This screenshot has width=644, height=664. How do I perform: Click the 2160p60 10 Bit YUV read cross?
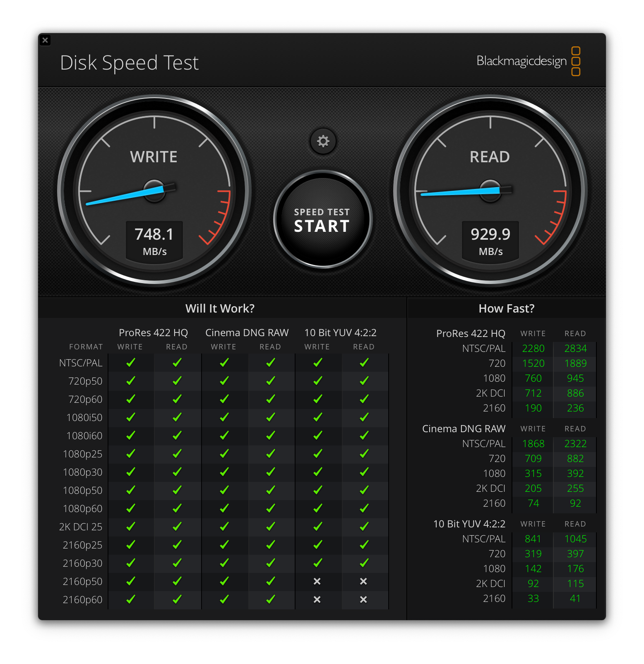tap(363, 599)
